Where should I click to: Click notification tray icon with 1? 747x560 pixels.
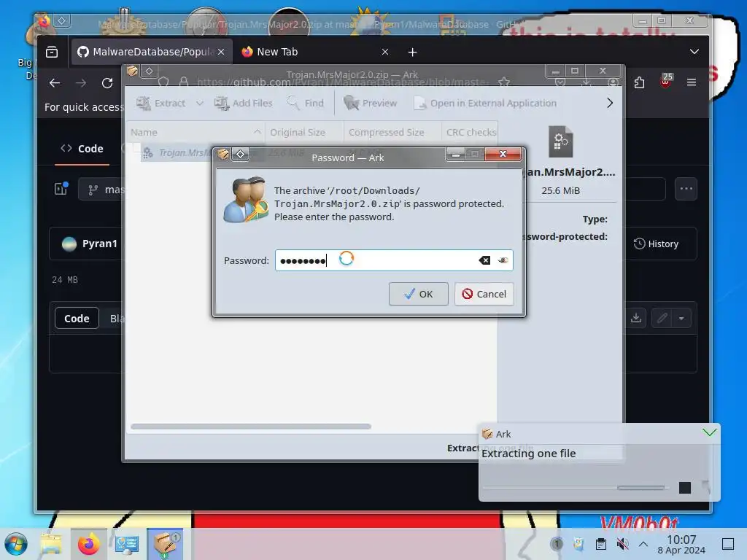(556, 544)
